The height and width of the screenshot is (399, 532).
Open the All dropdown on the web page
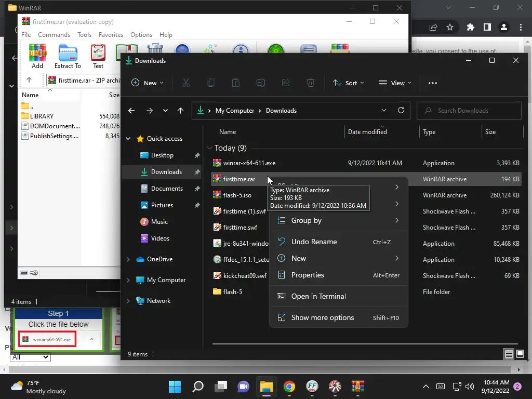pos(30,357)
